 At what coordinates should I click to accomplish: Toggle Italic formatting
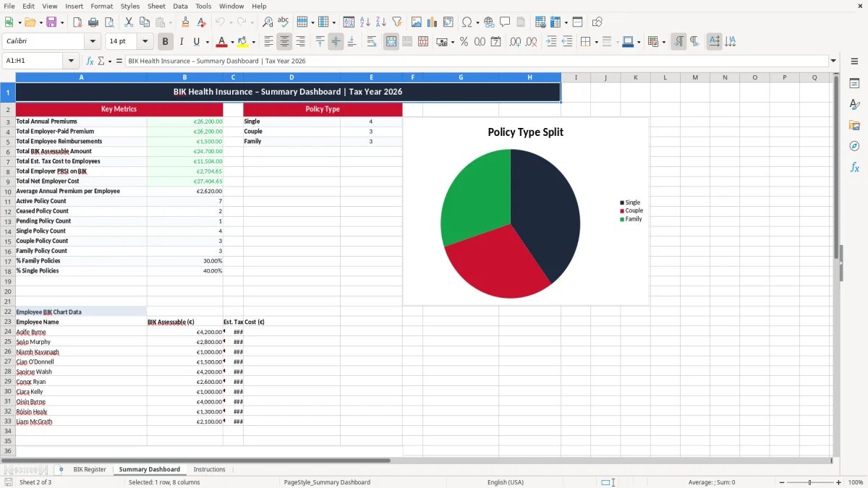tap(182, 42)
